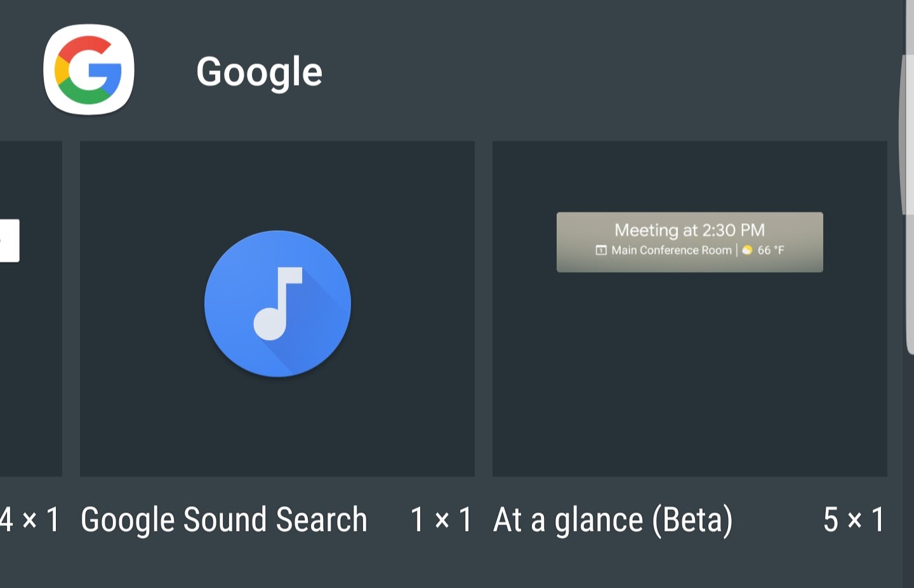The height and width of the screenshot is (588, 914).
Task: Click the sun weather icon in preview
Action: coord(747,250)
